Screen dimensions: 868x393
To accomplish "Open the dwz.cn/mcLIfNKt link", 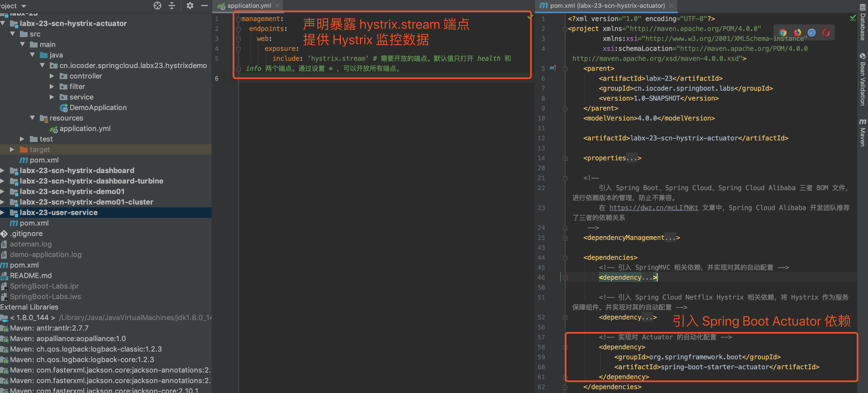I will (653, 208).
